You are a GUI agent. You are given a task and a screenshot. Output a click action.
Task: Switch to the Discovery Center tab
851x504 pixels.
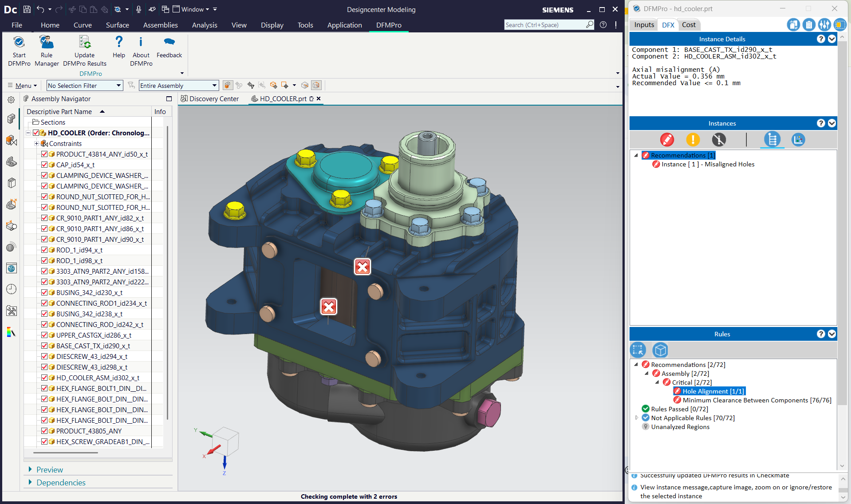point(209,99)
